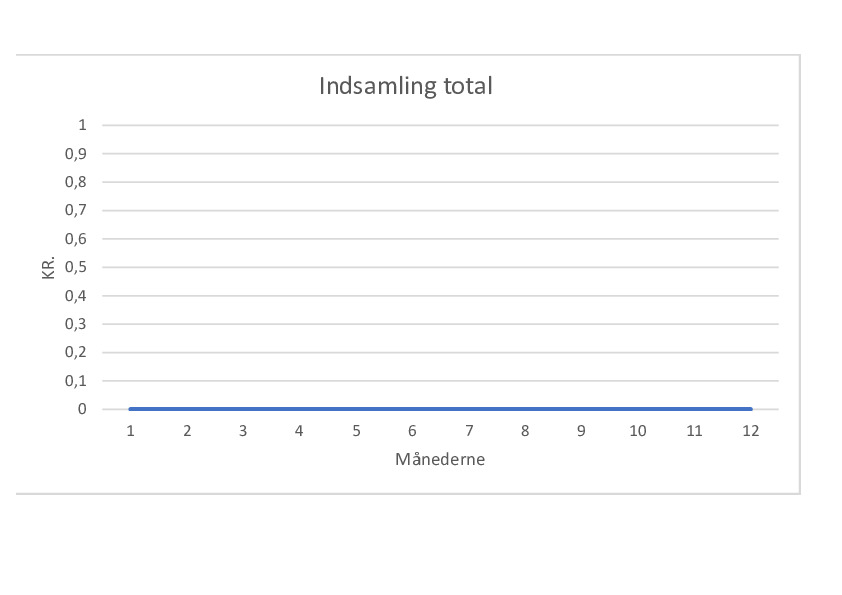Click the horizontal axis label 3
Image resolution: width=842 pixels, height=595 pixels.
point(243,431)
